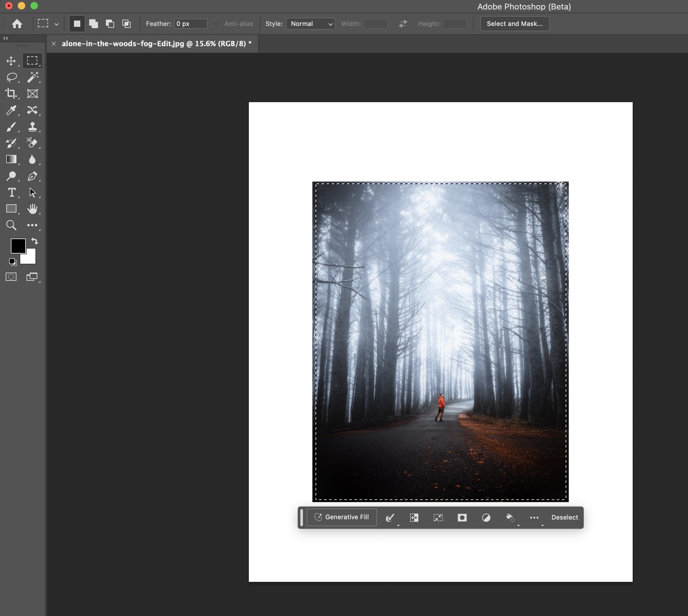
Task: Select the Crop tool
Action: point(11,93)
